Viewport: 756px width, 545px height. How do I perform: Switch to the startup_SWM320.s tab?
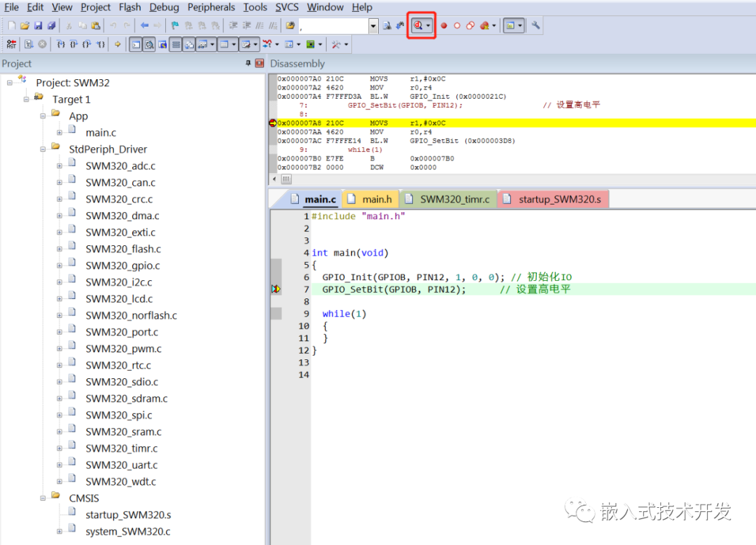(552, 199)
